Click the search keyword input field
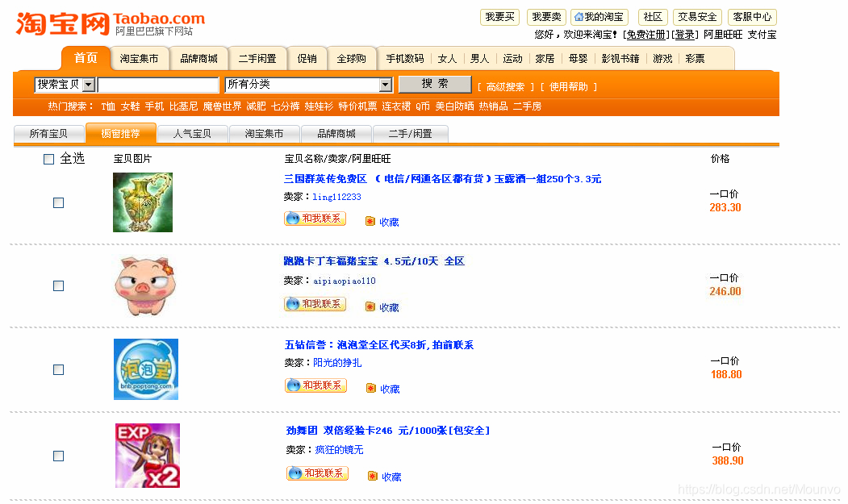The height and width of the screenshot is (504, 848). coord(158,85)
